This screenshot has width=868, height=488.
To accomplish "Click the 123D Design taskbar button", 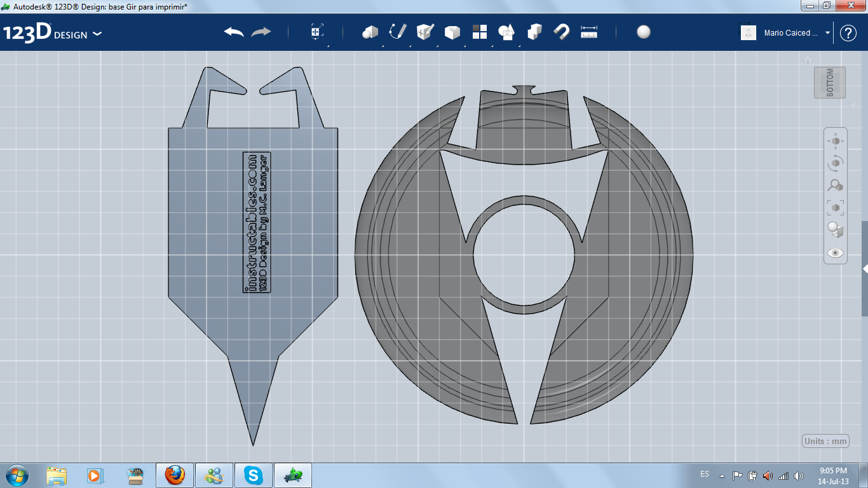I will [x=293, y=475].
